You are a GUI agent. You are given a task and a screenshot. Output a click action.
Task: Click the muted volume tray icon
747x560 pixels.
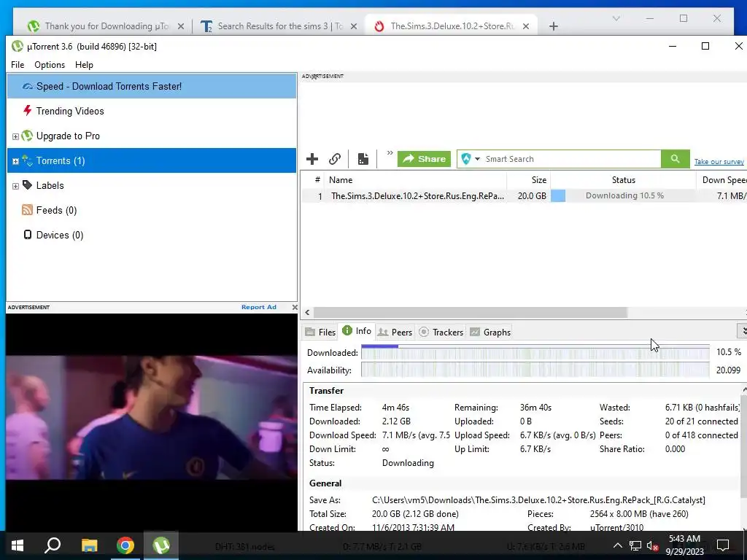point(653,545)
